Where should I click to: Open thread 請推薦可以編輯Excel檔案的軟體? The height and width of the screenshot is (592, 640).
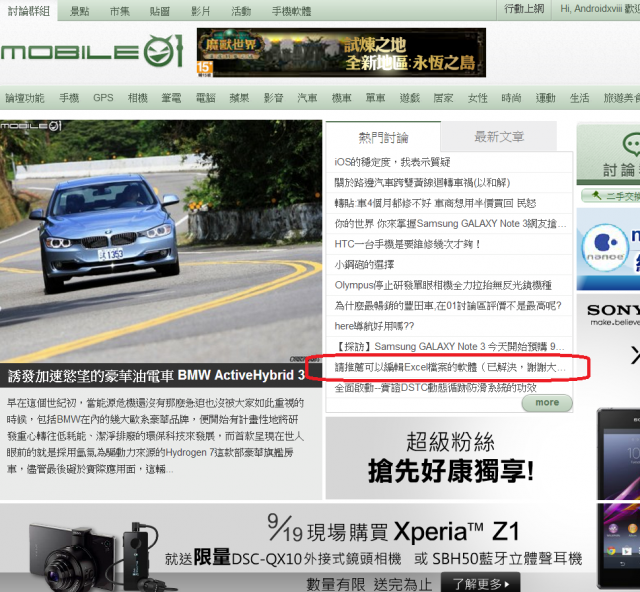tap(450, 367)
